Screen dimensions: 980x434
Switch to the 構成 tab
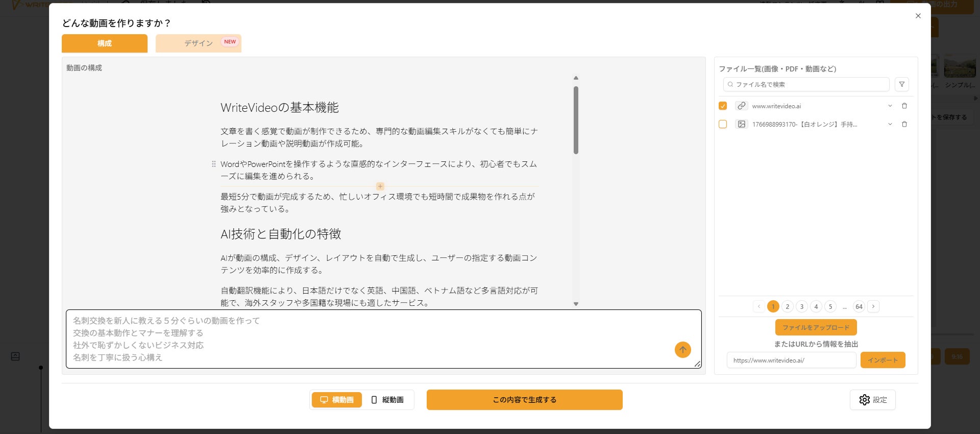(105, 43)
